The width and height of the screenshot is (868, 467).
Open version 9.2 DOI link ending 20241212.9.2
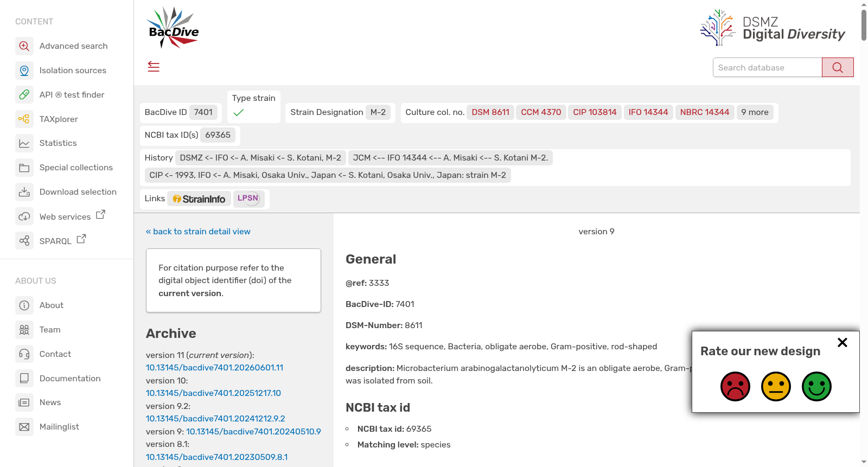pos(215,419)
